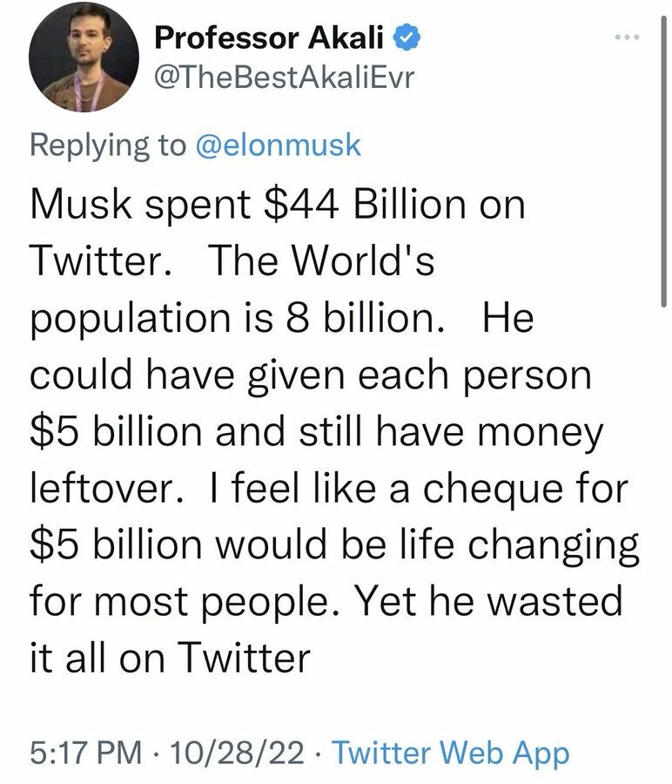Click the word "World's" in the tweet
Image resolution: width=672 pixels, height=784 pixels.
click(x=362, y=262)
